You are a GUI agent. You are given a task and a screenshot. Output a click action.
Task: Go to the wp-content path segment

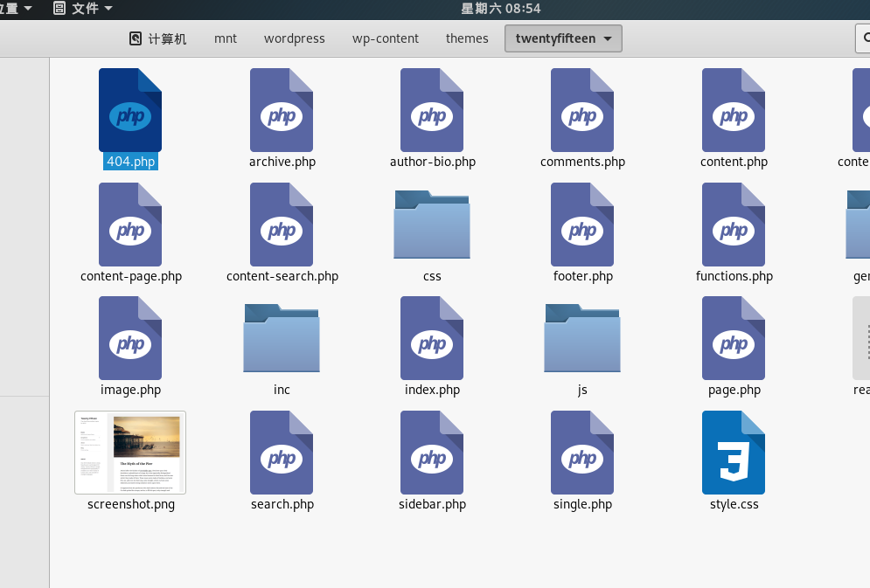[x=385, y=38]
